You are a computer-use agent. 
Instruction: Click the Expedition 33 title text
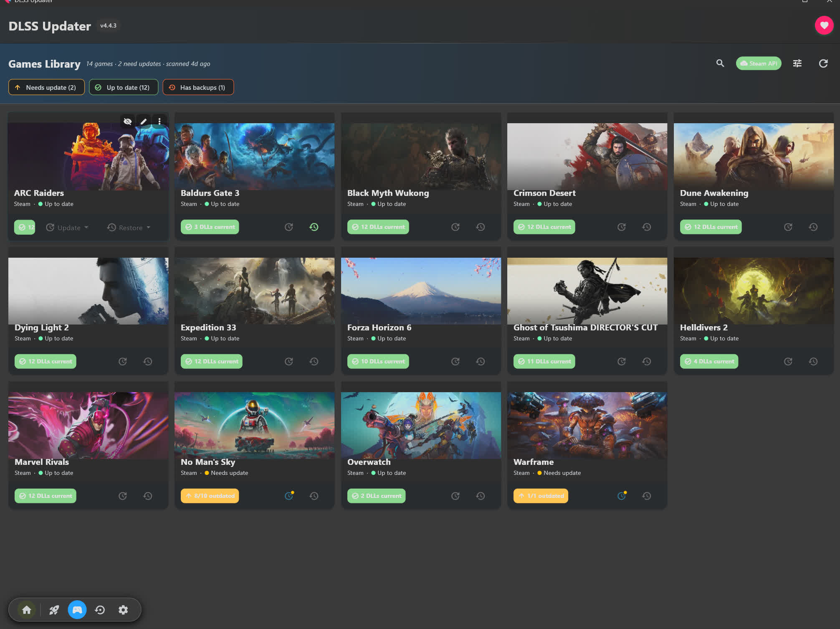click(x=208, y=328)
